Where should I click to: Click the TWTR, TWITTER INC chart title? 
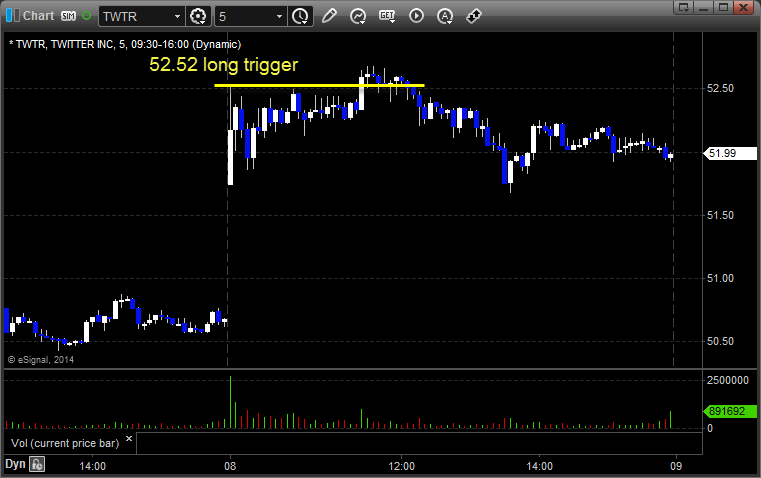click(x=125, y=44)
